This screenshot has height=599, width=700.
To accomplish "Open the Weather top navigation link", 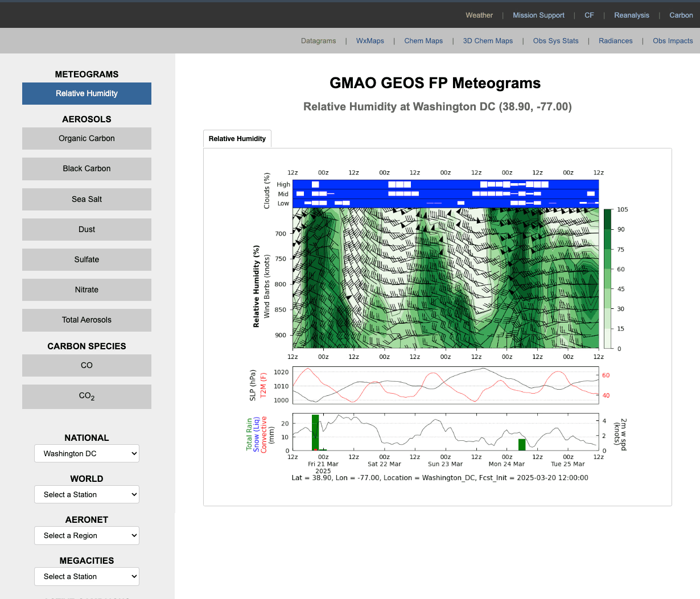I will 479,15.
